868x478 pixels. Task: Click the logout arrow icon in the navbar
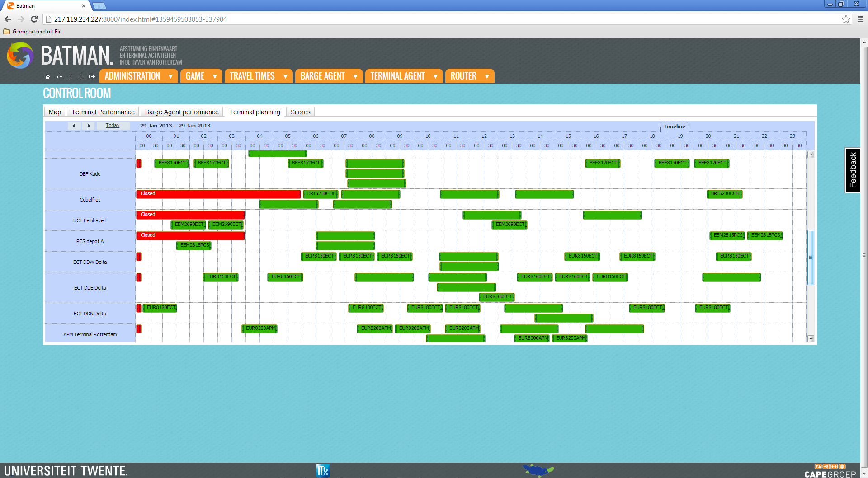[92, 77]
